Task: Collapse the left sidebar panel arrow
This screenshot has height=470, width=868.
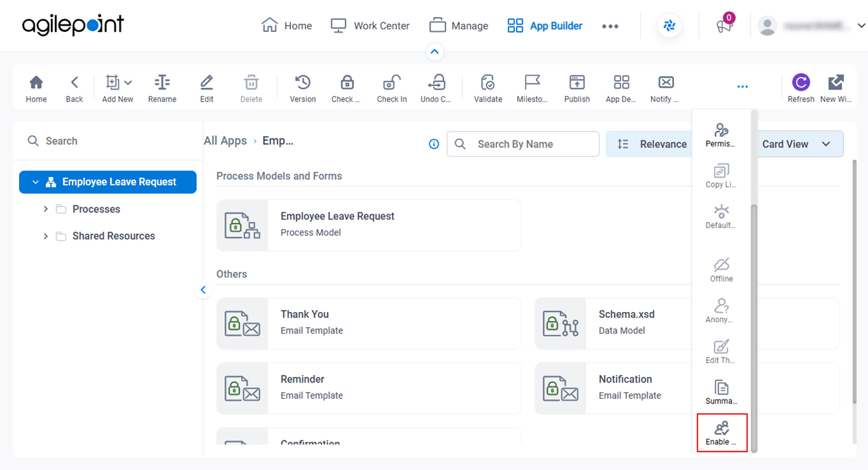Action: [203, 290]
